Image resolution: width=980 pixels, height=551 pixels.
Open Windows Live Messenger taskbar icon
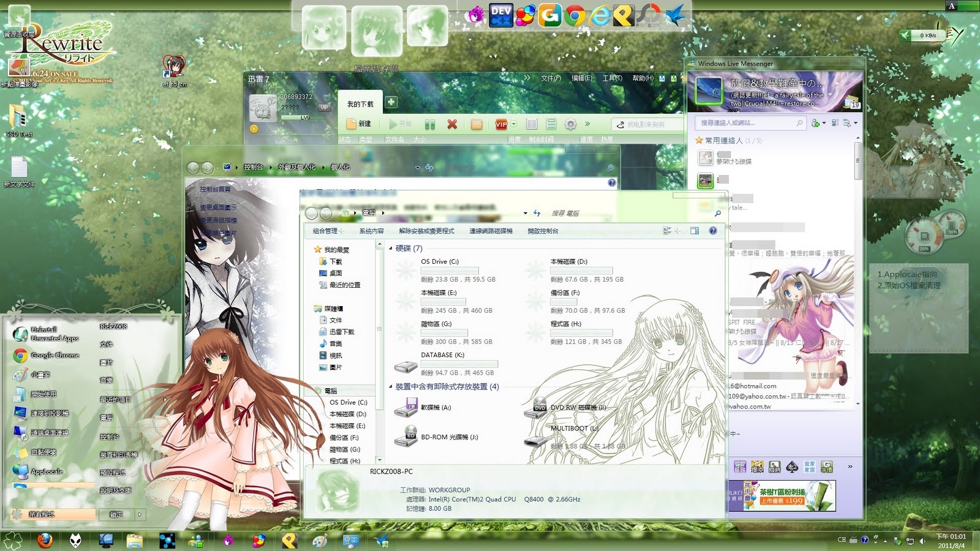click(197, 541)
